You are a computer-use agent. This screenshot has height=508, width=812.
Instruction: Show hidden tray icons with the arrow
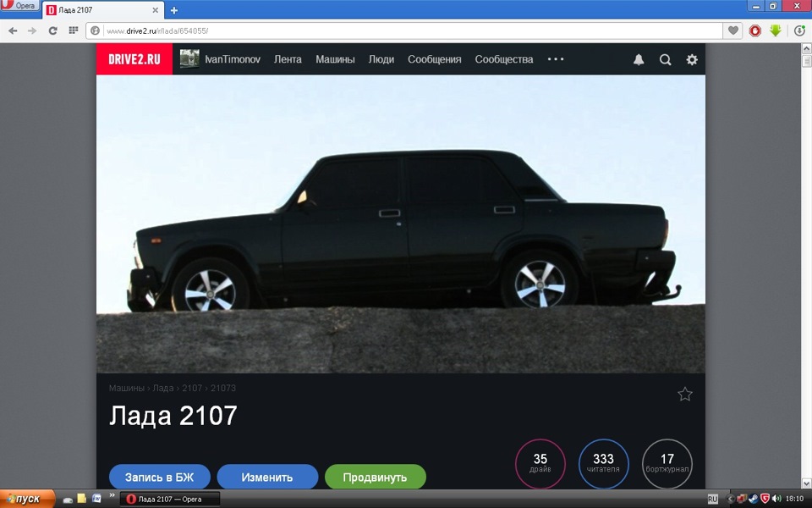tap(731, 500)
